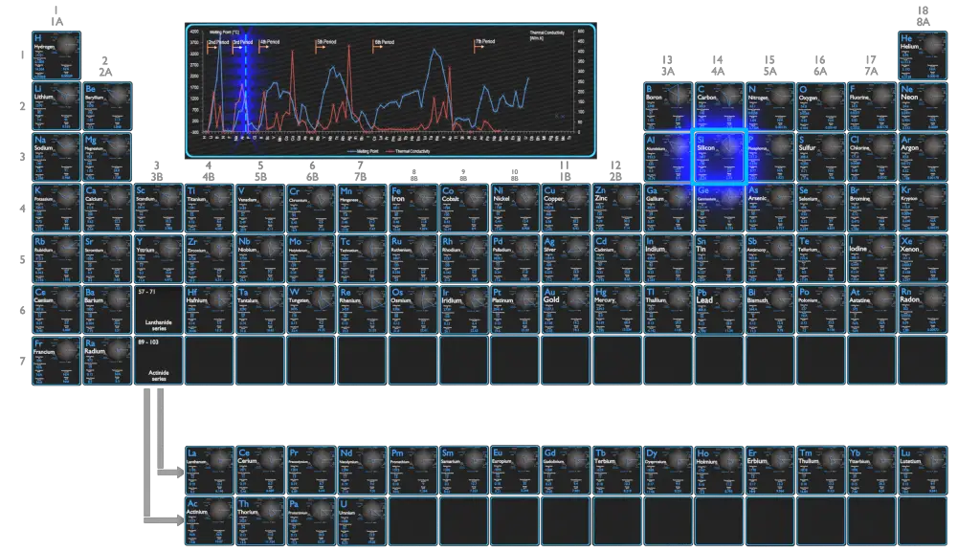This screenshot has height=551, width=980.
Task: Click the glowing blue cursor line in chart
Action: [246, 86]
